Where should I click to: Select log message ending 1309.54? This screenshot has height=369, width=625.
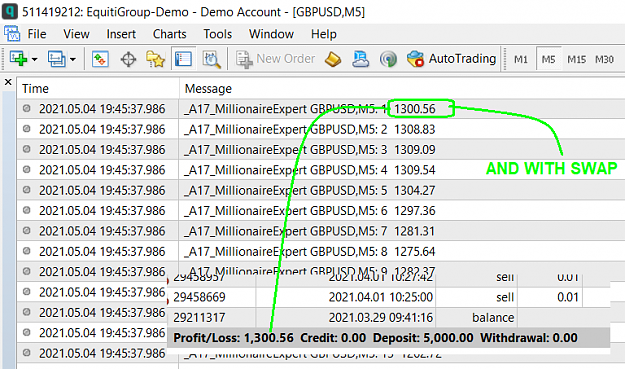pyautogui.click(x=309, y=170)
